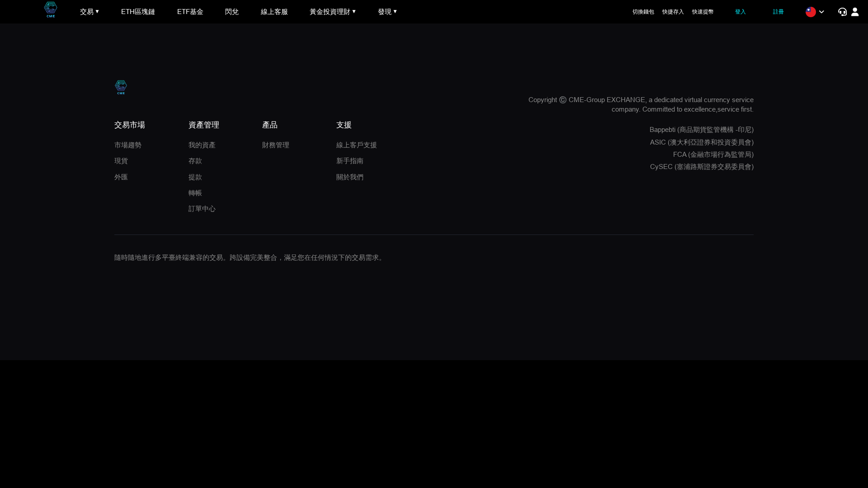The height and width of the screenshot is (488, 868).
Task: Click the CySEC regulator link
Action: 702,167
